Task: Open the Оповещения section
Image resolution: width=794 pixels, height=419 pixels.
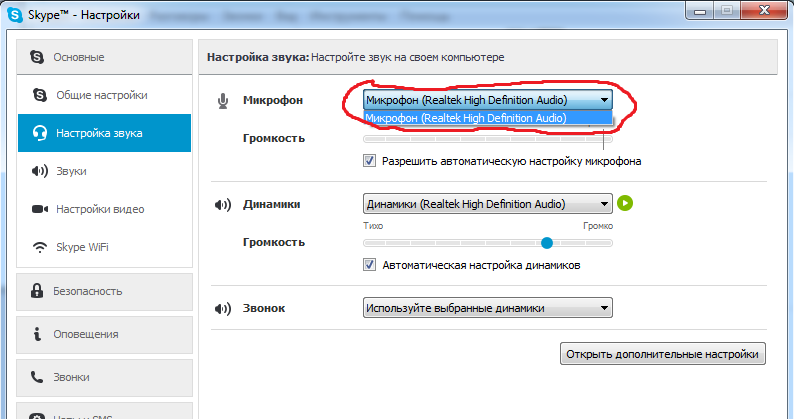Action: point(104,334)
